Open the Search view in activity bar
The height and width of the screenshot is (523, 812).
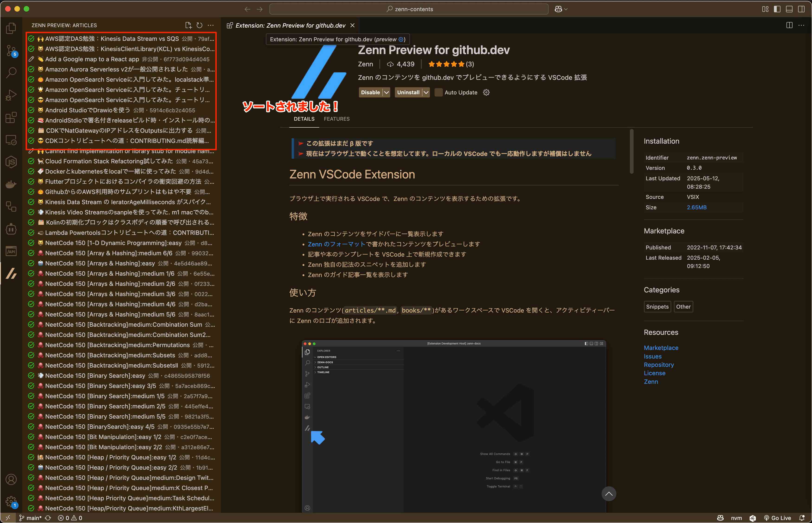pyautogui.click(x=11, y=72)
